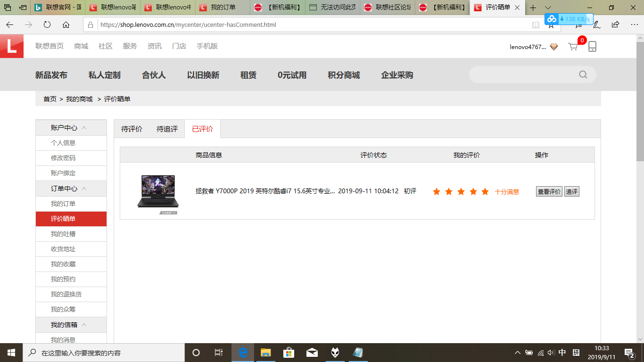The image size is (644, 362).
Task: Click the volume icon in the system tray
Action: pos(551,353)
